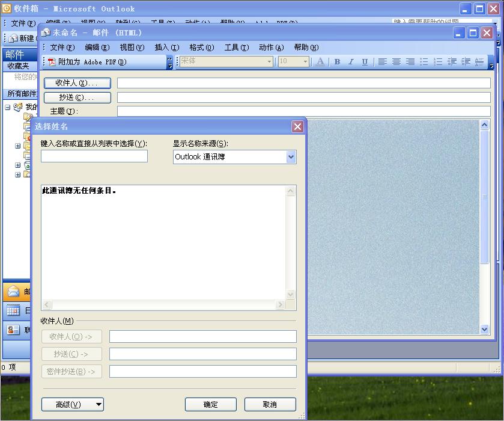Open 工具 menu in message window
This screenshot has height=421, width=504.
(237, 48)
